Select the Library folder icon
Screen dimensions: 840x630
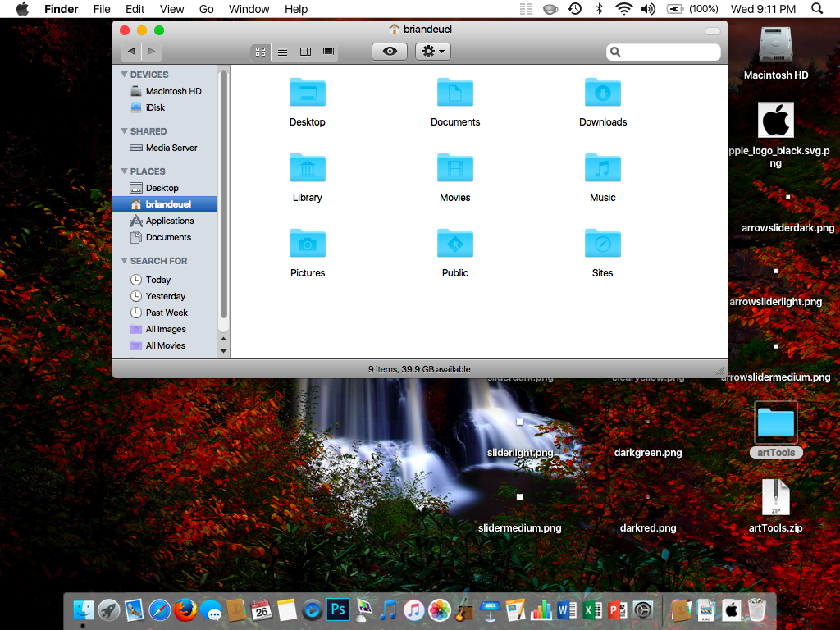click(x=308, y=168)
